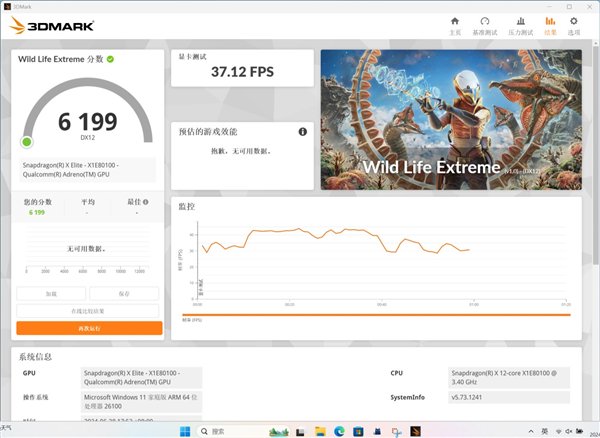The height and width of the screenshot is (438, 600).
Task: Select the Results (结果) tab
Action: 550,26
